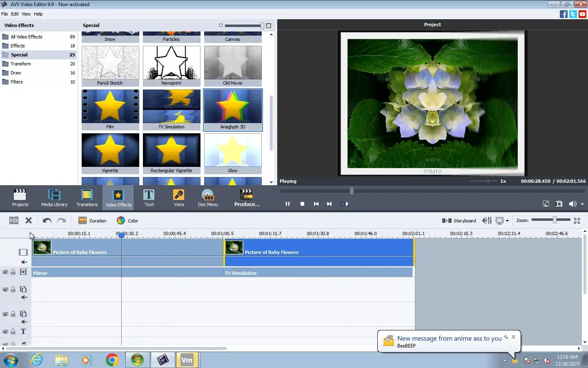Select All Video Effects category
The width and height of the screenshot is (588, 368).
[38, 37]
